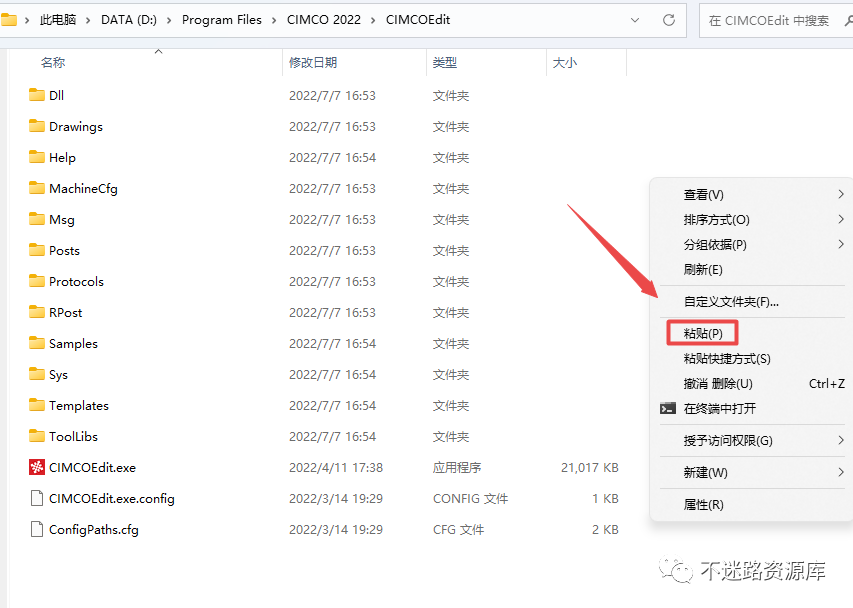Click the 应用程序 type cell
Image resolution: width=853 pixels, height=608 pixels.
pyautogui.click(x=457, y=468)
